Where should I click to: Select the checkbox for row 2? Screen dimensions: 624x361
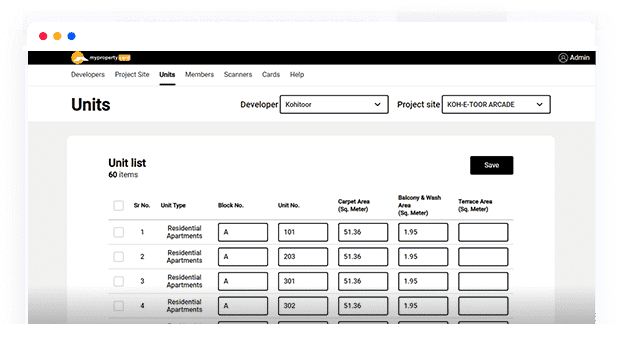point(119,257)
